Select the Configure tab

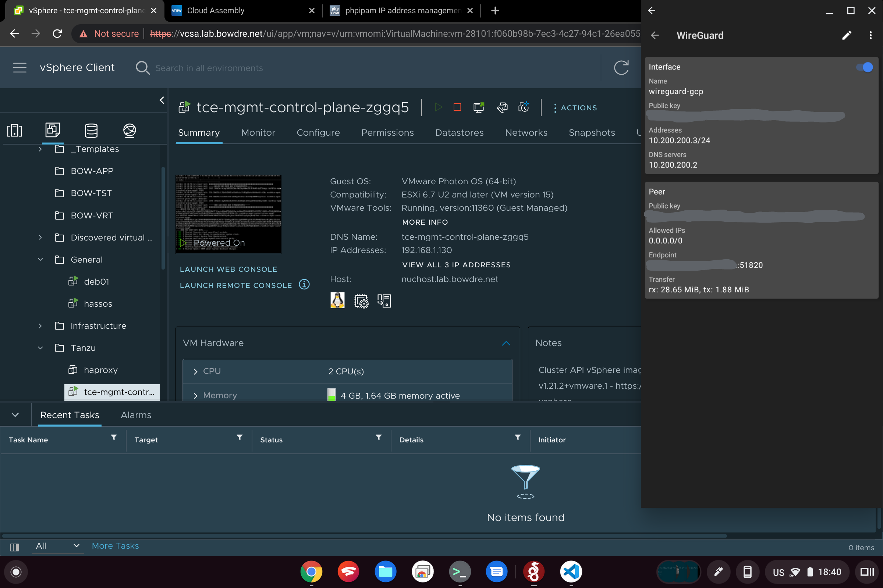[x=318, y=132]
